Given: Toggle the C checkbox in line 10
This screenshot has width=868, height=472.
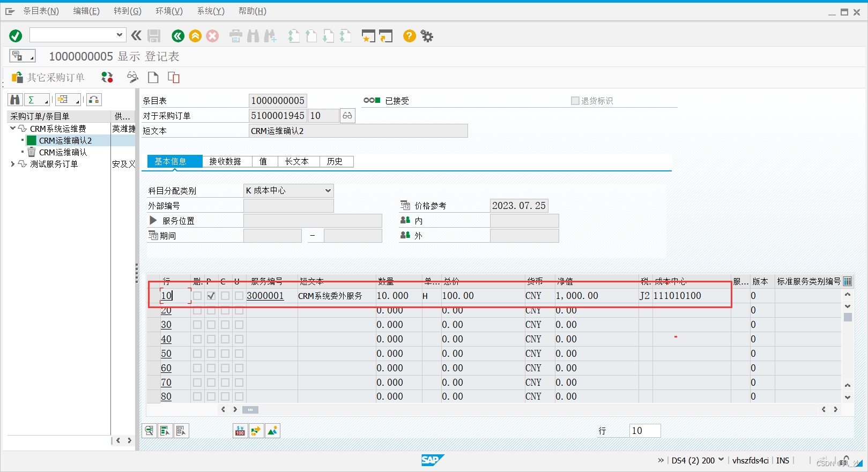Looking at the screenshot, I should pyautogui.click(x=225, y=296).
